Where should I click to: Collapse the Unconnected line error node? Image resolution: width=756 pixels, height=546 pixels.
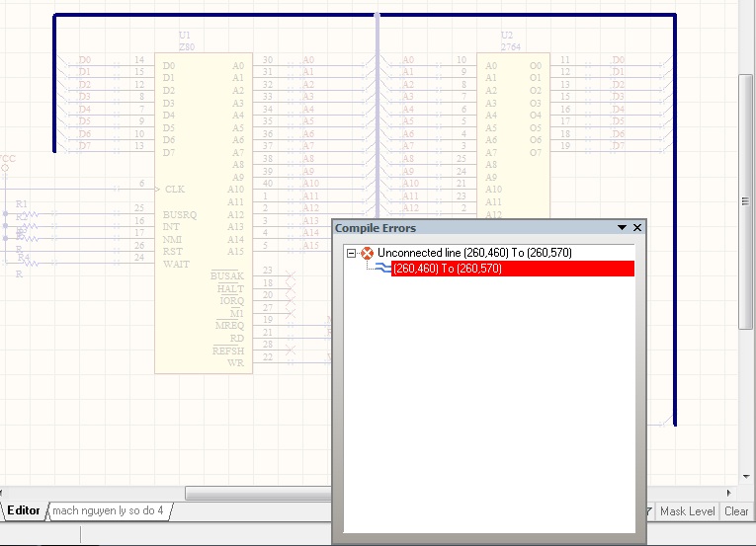pyautogui.click(x=352, y=253)
